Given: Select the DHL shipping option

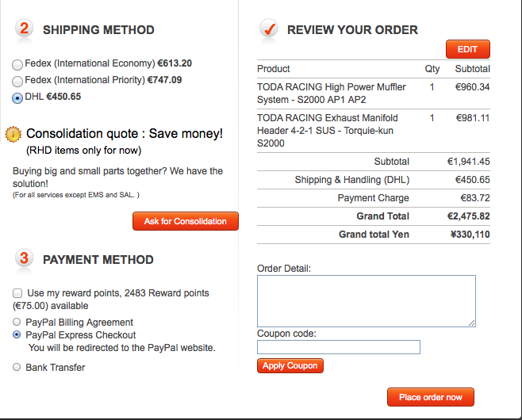Looking at the screenshot, I should (x=17, y=98).
